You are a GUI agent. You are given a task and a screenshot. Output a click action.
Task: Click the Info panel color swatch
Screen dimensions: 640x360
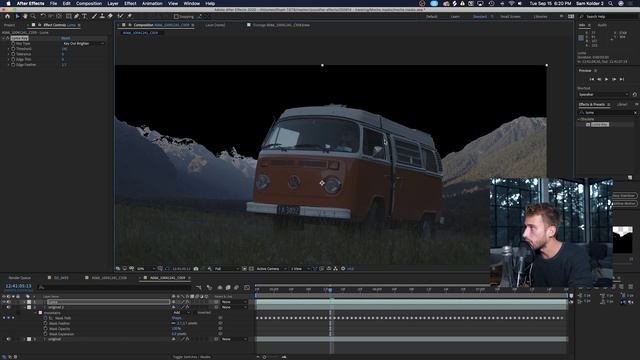coord(581,38)
